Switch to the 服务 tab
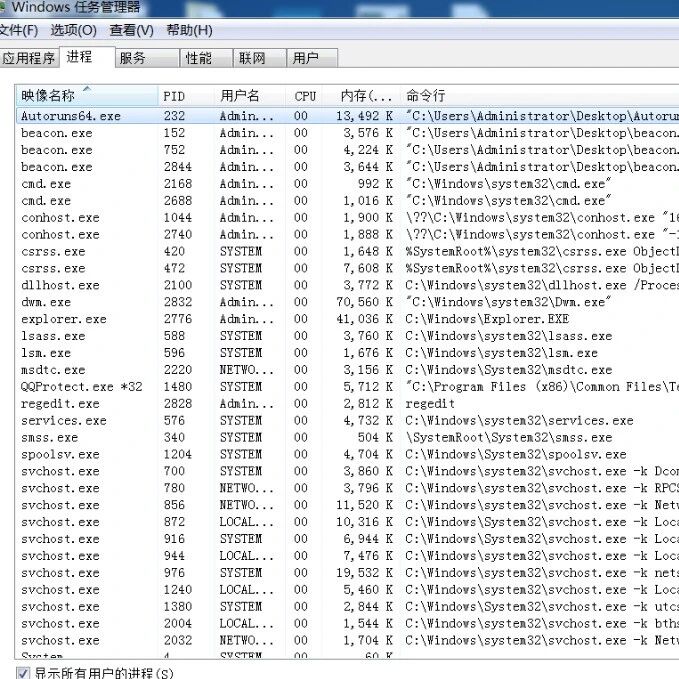This screenshot has height=679, width=679. [x=132, y=58]
